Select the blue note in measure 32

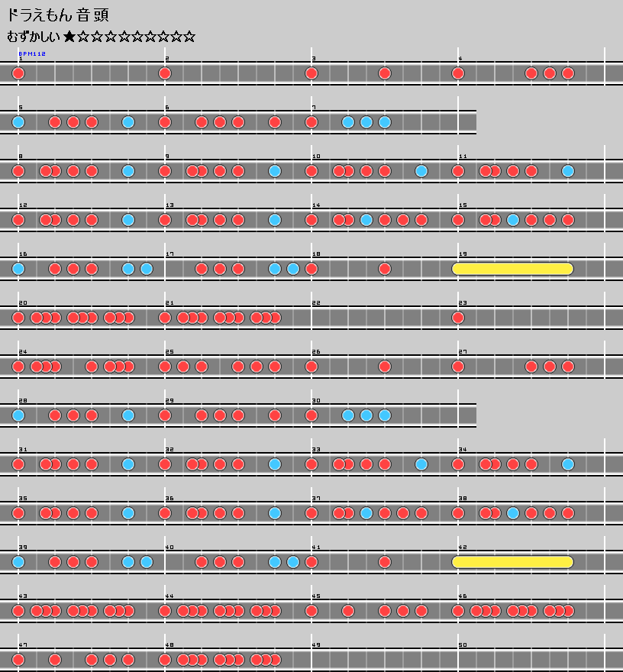[275, 464]
